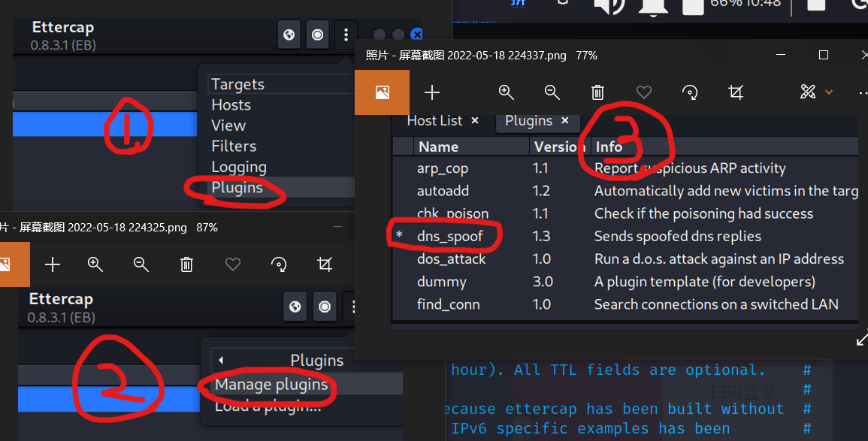868x441 pixels.
Task: Expand the edit dropdown arrow in 224337.png toolbar
Action: point(829,92)
